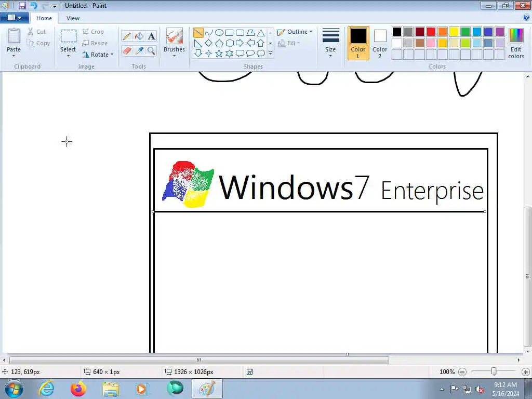Open the Windows Start menu

[x=14, y=389]
